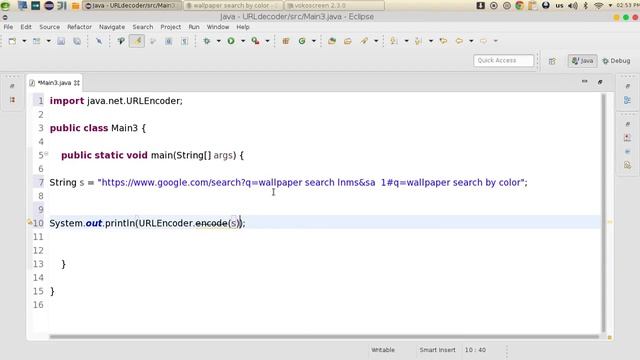
Task: Switch to vokoscreen 2.3.0 taskbar window
Action: [x=334, y=6]
